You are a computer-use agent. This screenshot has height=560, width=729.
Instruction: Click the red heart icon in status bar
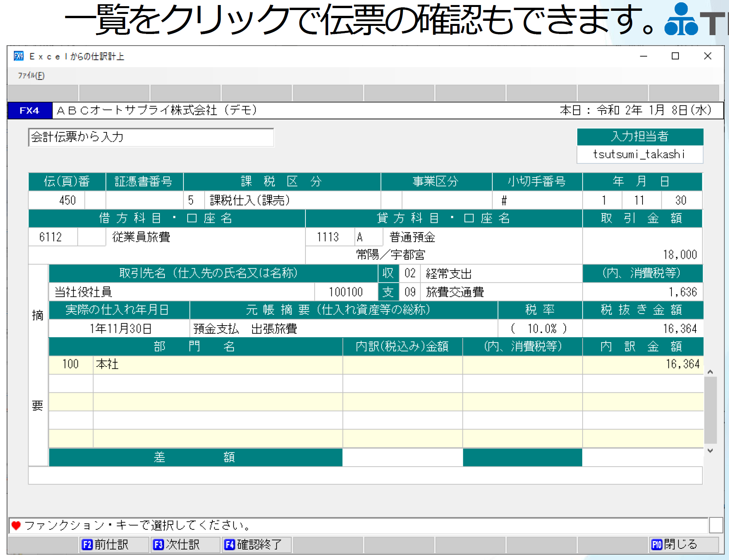coord(15,525)
